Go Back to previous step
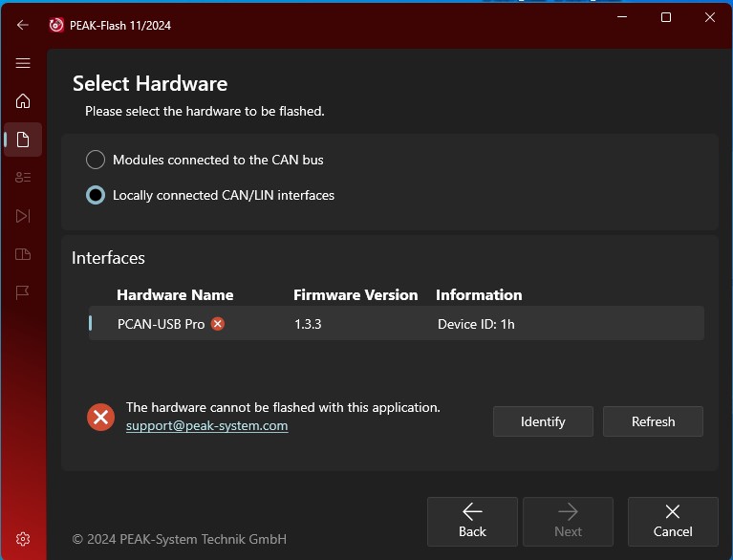Image resolution: width=733 pixels, height=560 pixels. (472, 522)
